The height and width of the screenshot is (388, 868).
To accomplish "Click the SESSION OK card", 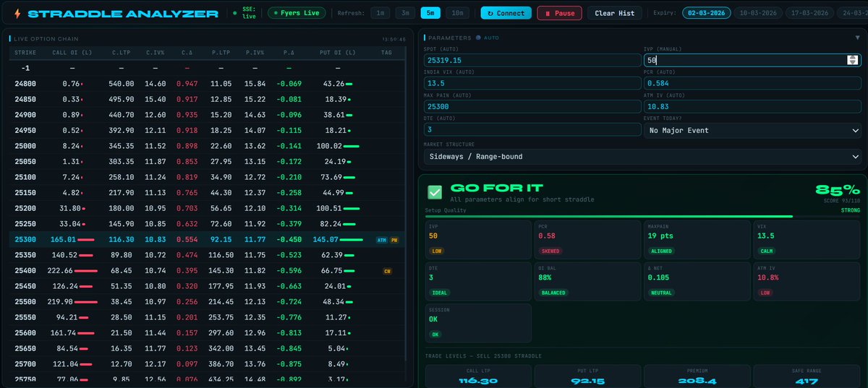I will [x=478, y=323].
